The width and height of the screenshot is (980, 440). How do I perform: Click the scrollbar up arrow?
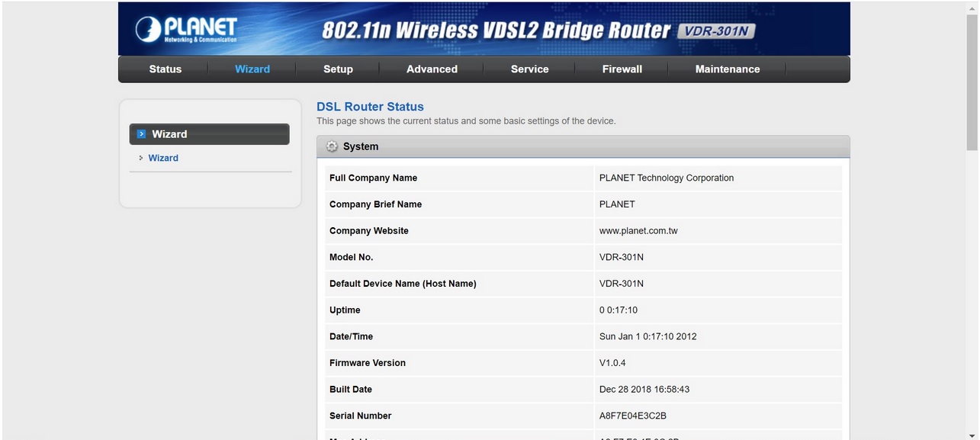tap(972, 7)
